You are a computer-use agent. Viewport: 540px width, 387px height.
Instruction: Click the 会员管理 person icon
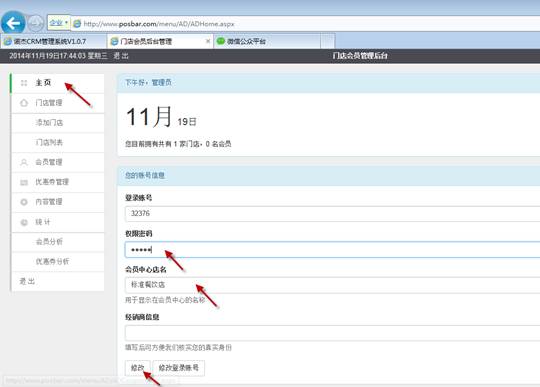[24, 162]
